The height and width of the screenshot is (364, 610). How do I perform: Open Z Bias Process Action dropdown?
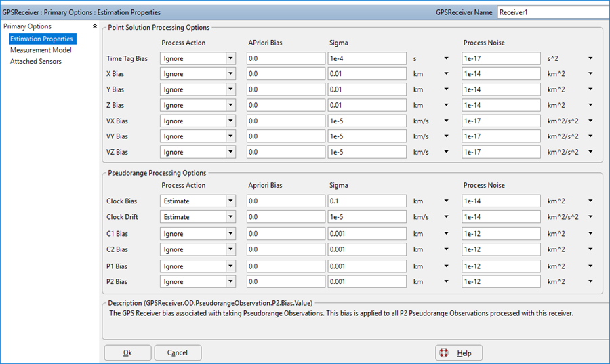pyautogui.click(x=230, y=105)
